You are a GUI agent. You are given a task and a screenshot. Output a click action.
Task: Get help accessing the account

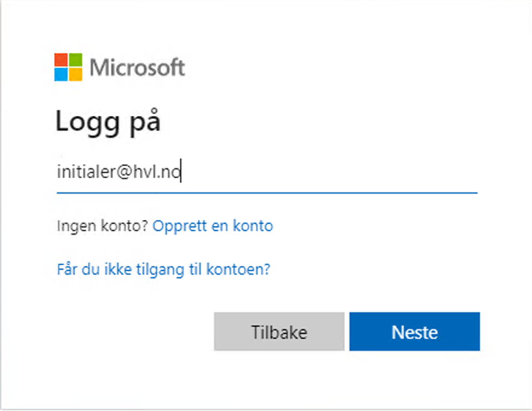[x=163, y=270]
